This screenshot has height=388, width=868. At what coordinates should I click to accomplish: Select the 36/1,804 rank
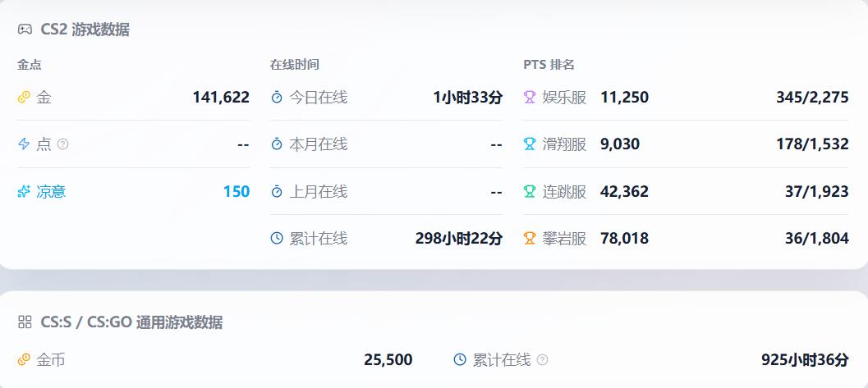pyautogui.click(x=816, y=238)
